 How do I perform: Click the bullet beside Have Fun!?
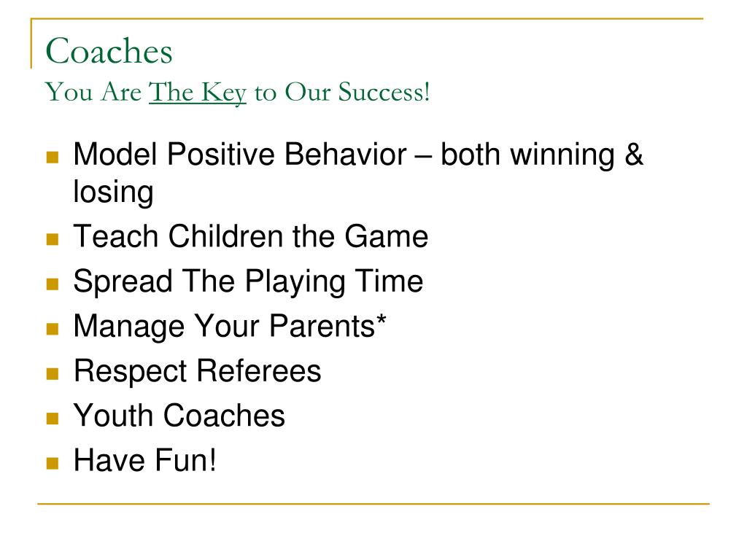click(53, 463)
